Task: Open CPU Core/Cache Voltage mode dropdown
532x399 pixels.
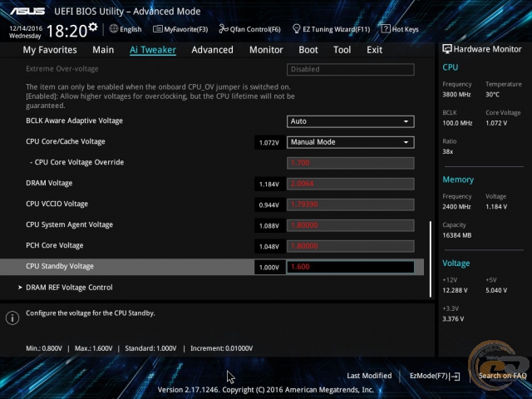Action: click(351, 142)
